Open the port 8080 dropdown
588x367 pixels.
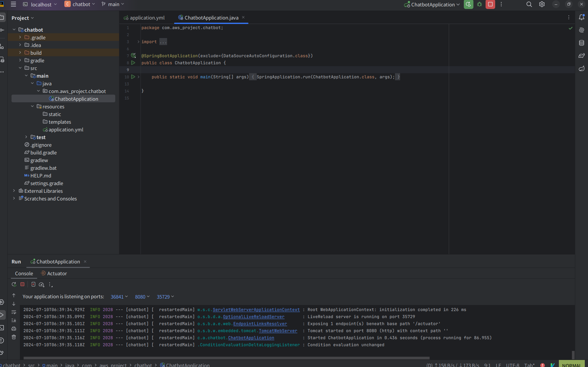pos(142,297)
